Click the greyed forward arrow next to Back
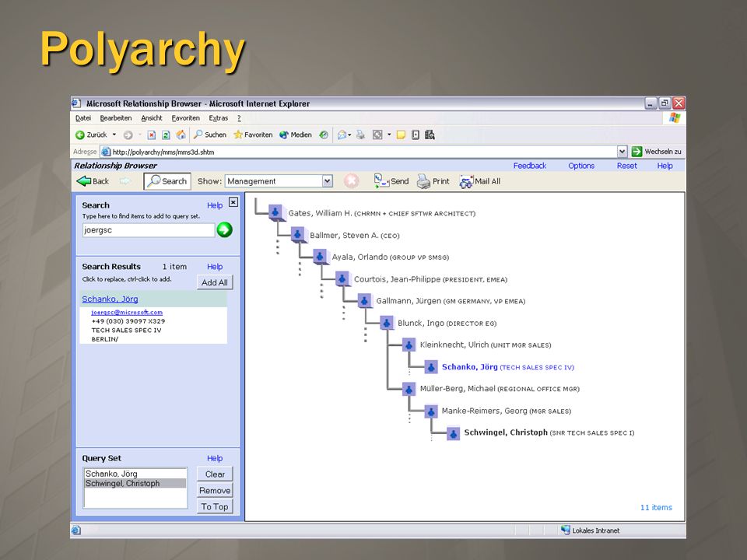Viewport: 747px width, 560px height. (124, 181)
